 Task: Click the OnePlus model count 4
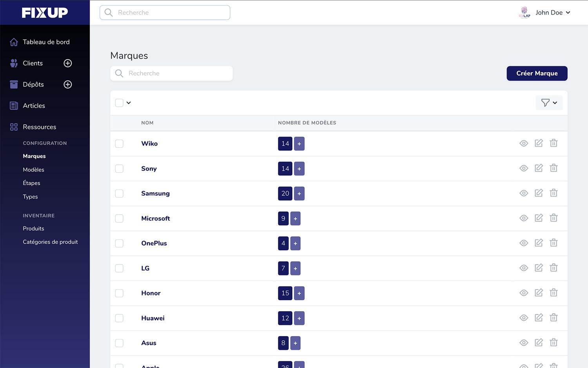[283, 243]
